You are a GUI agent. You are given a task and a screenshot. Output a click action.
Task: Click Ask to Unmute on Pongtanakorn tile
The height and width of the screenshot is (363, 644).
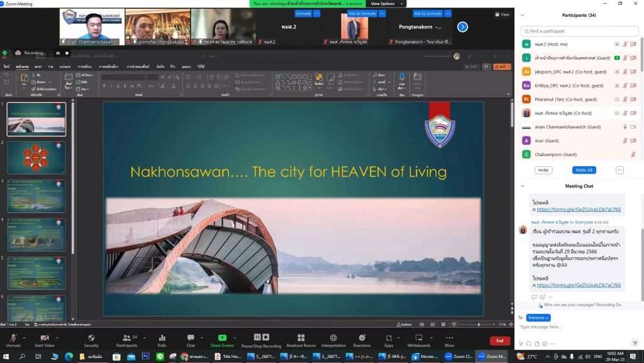[428, 14]
